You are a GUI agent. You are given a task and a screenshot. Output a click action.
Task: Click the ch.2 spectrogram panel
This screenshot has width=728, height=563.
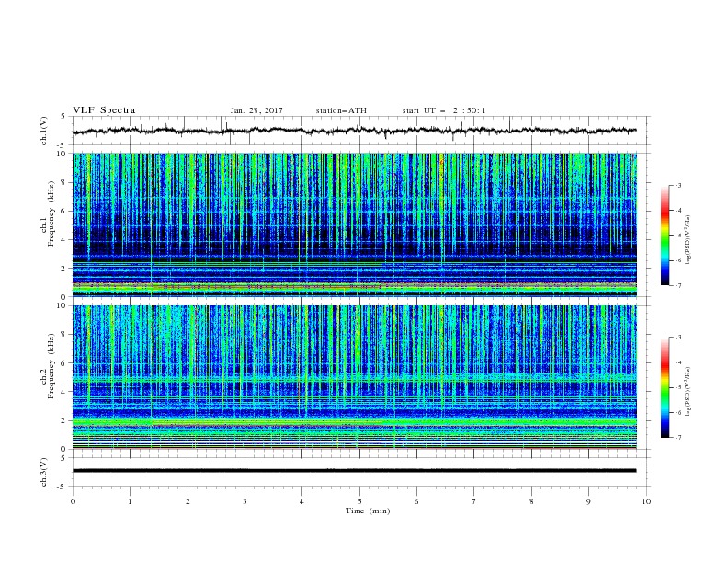[354, 377]
